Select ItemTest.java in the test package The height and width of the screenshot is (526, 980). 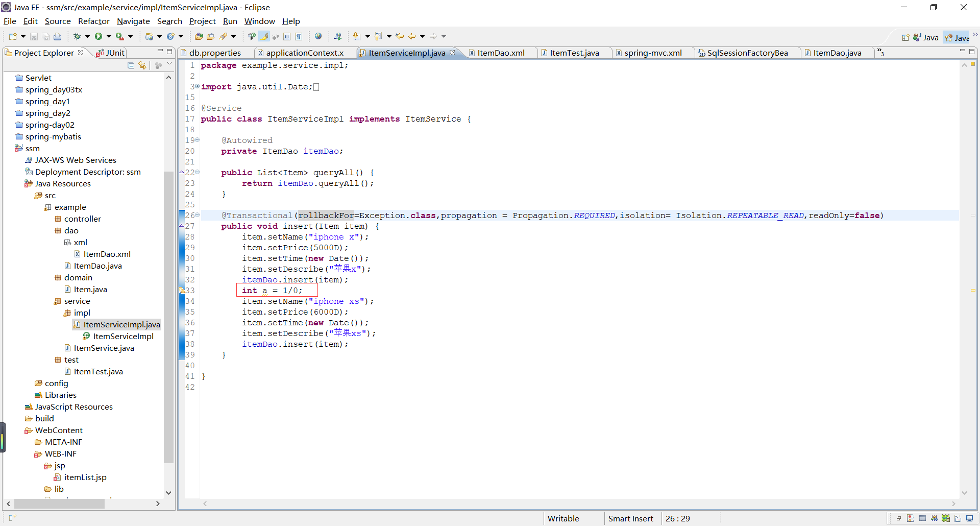point(98,371)
